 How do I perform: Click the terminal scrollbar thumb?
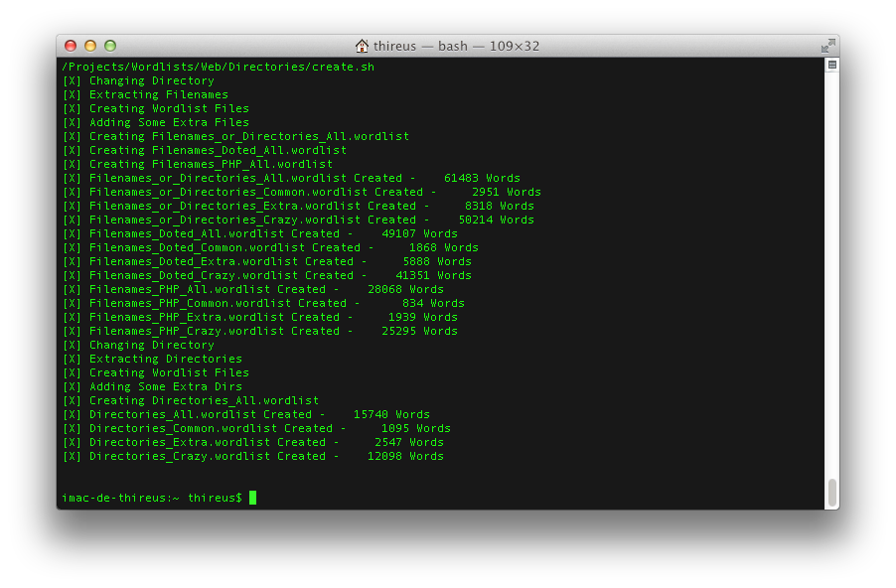pos(832,492)
